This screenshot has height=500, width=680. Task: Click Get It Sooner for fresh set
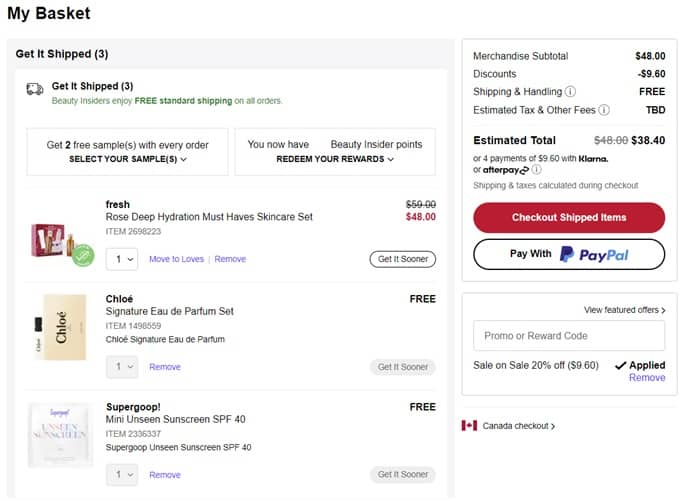tap(402, 259)
